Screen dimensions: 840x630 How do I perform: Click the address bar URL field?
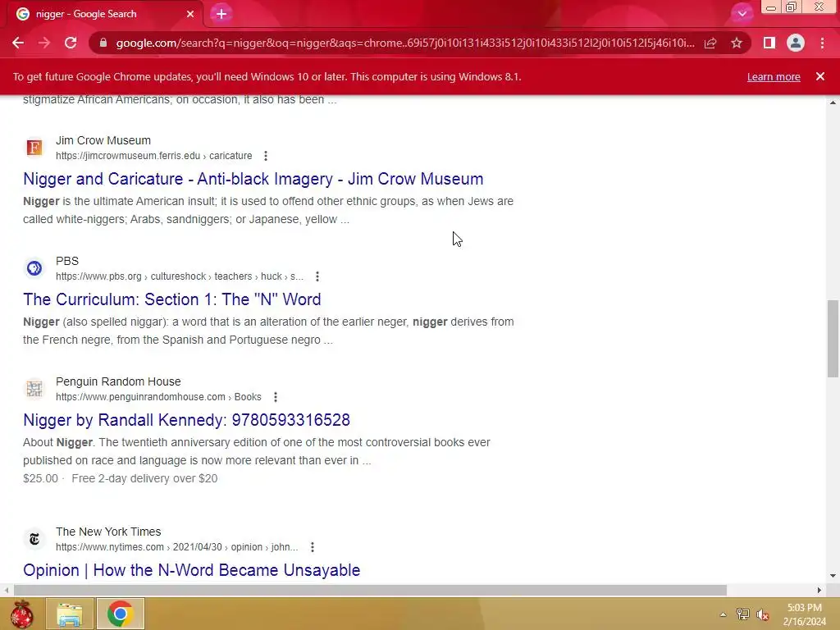(405, 43)
